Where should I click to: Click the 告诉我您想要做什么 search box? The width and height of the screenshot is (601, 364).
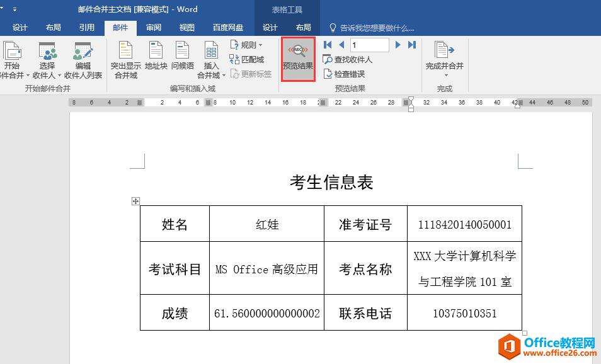click(x=371, y=27)
